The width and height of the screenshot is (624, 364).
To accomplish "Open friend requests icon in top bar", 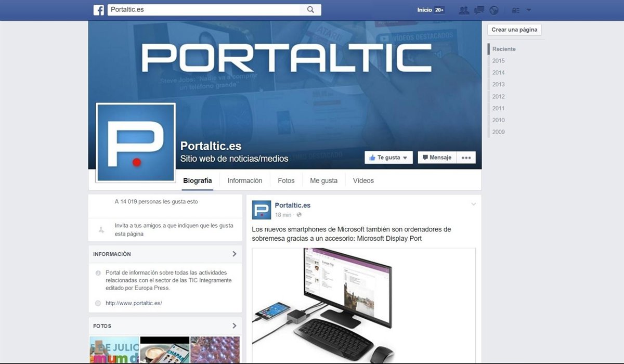I will (x=464, y=10).
